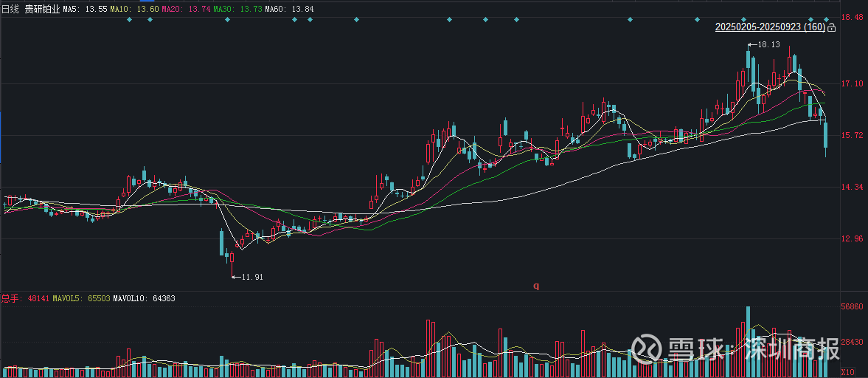Click the rightmost diamond event marker at top
The image size is (868, 378).
(x=827, y=19)
